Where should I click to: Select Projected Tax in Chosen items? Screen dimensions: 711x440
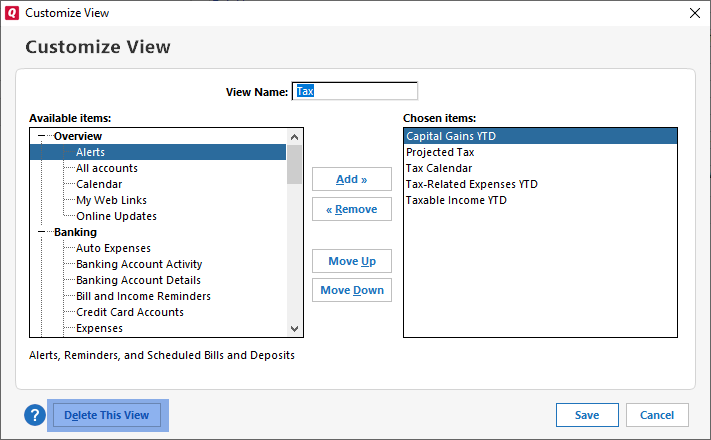[440, 152]
